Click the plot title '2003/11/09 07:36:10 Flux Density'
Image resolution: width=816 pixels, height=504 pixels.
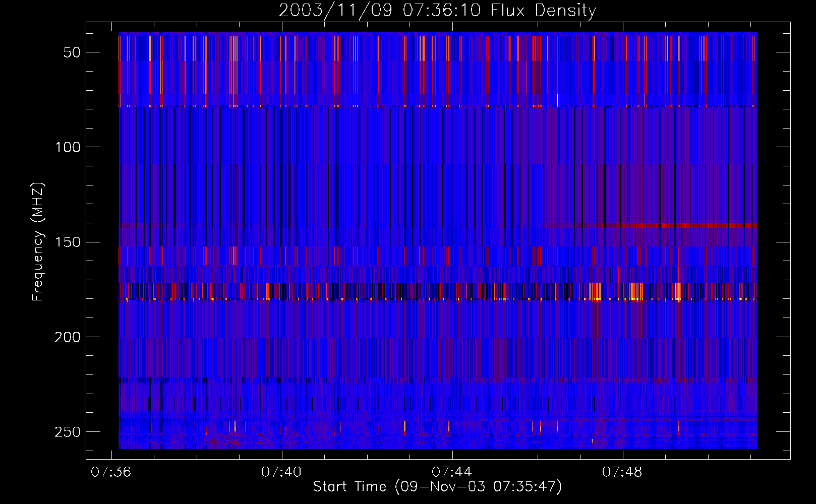437,10
